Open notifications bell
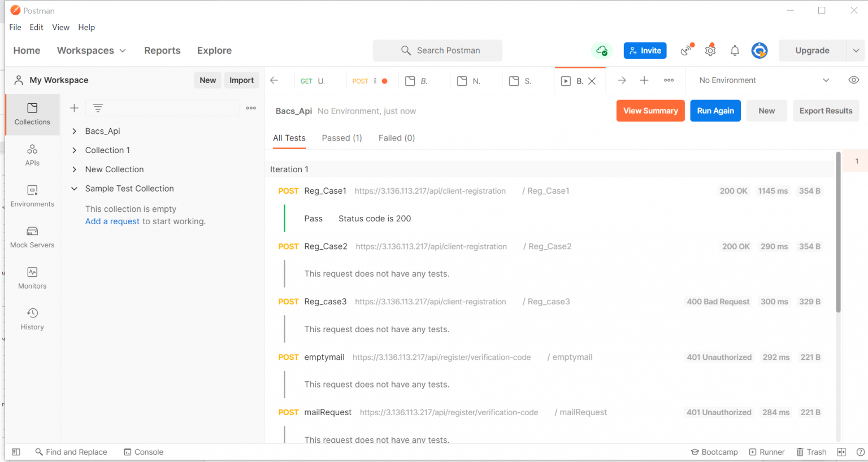This screenshot has height=462, width=868. (735, 50)
